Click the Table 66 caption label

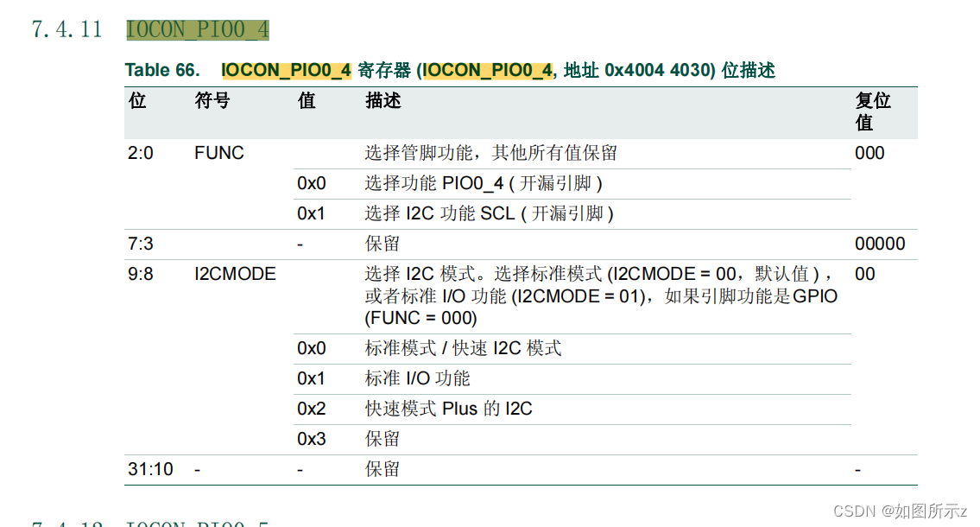[161, 70]
